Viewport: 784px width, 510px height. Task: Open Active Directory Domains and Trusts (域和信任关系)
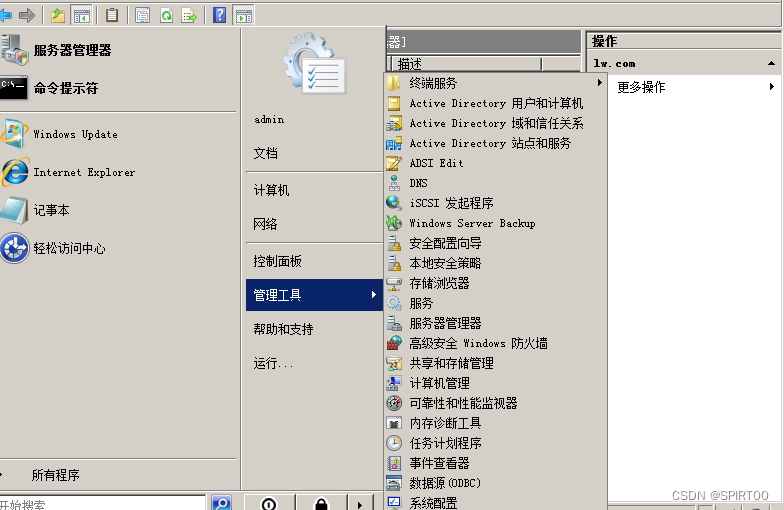point(496,123)
